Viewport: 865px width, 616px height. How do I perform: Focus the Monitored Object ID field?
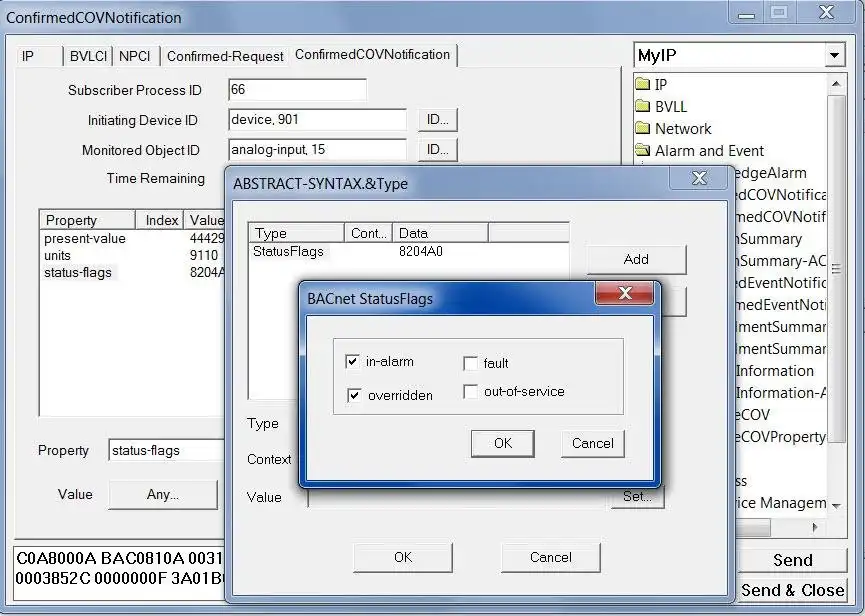click(x=317, y=149)
